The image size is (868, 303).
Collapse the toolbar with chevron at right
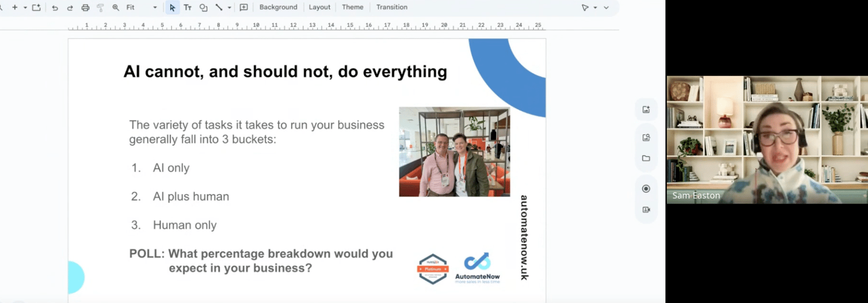click(x=606, y=8)
